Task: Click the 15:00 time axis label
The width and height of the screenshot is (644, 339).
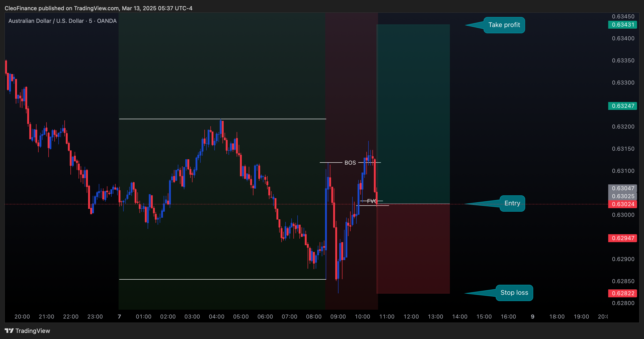Action: pos(484,317)
